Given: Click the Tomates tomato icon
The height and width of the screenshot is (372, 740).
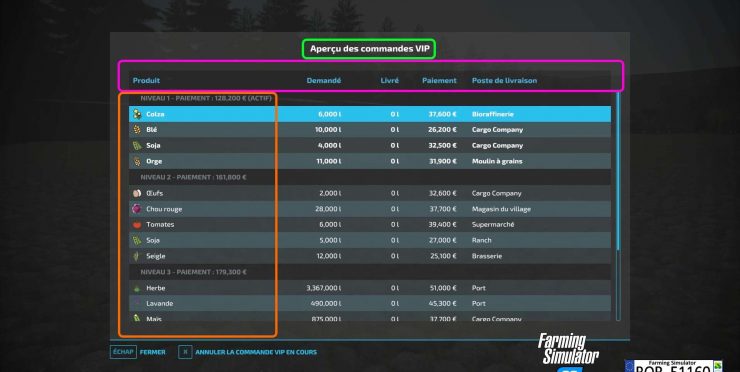Looking at the screenshot, I should (x=137, y=225).
